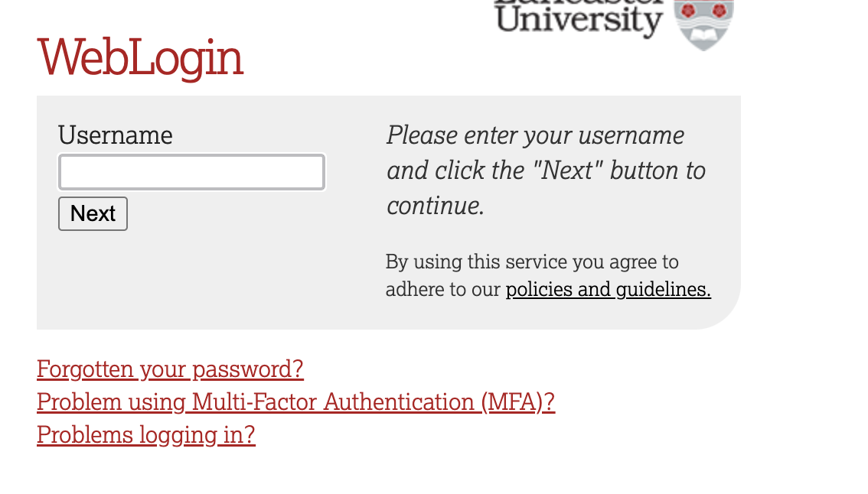
Task: Click the 'By using this service' notice text
Action: (x=532, y=262)
